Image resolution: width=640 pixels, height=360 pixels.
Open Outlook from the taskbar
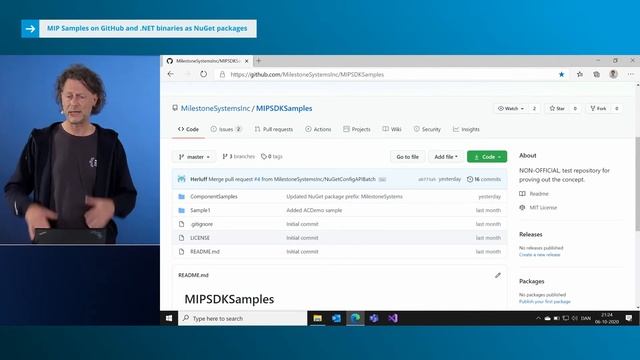(x=336, y=318)
